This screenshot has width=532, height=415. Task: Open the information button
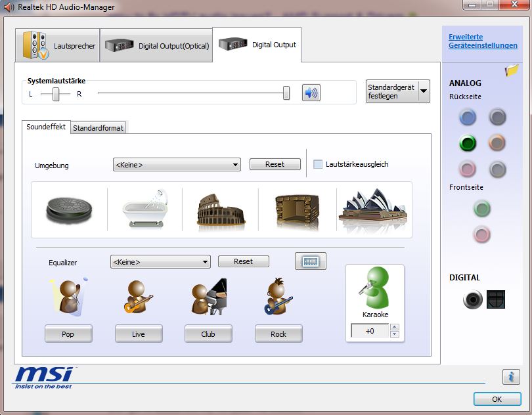[x=511, y=377]
